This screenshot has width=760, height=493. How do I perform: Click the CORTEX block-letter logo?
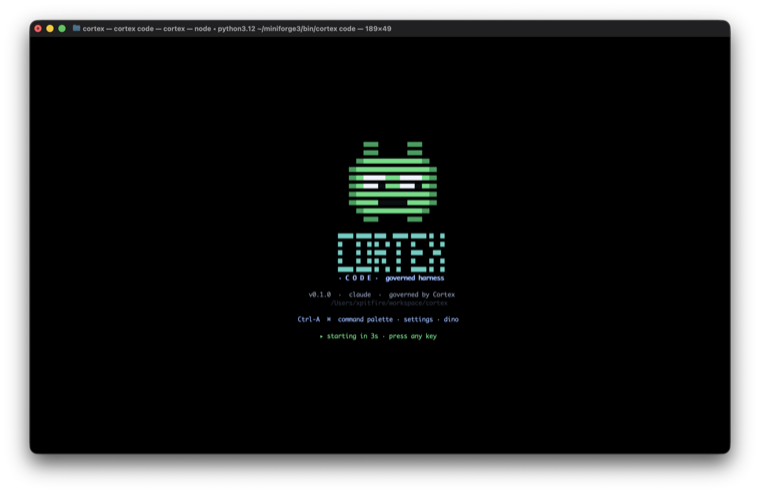[x=391, y=253]
